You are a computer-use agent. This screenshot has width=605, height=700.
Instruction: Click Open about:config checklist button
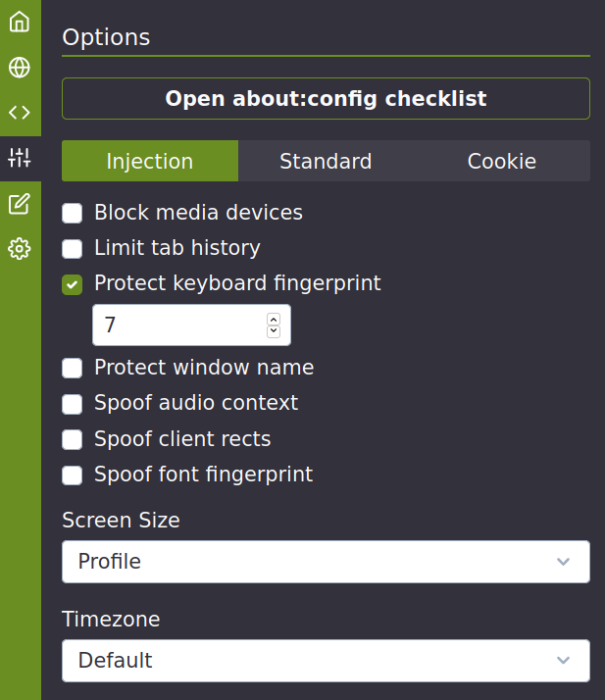coord(326,99)
